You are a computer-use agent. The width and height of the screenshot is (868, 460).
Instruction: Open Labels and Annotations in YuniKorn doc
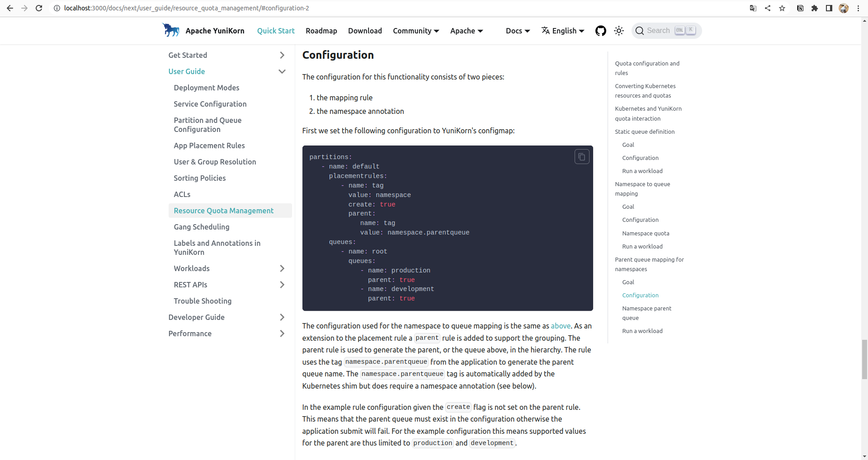click(x=217, y=248)
